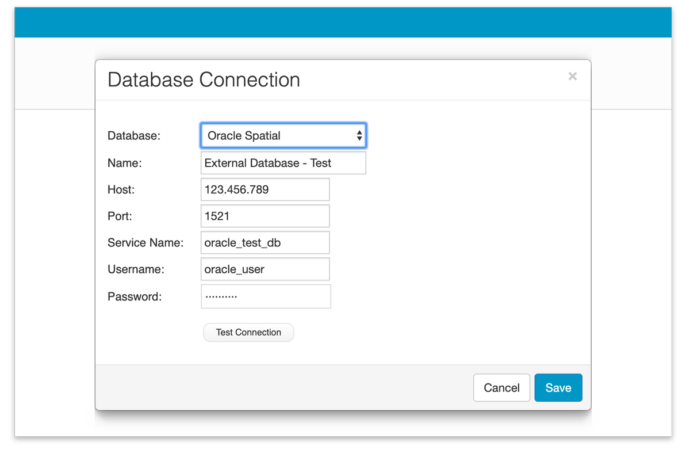
Task: Click the "Password:" label text
Action: coord(135,296)
